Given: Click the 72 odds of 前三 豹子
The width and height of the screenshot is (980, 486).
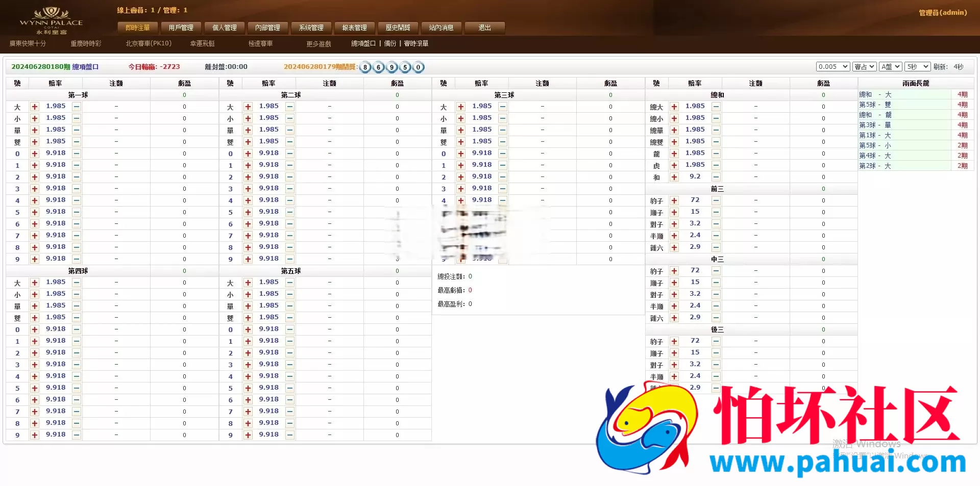Looking at the screenshot, I should point(695,200).
